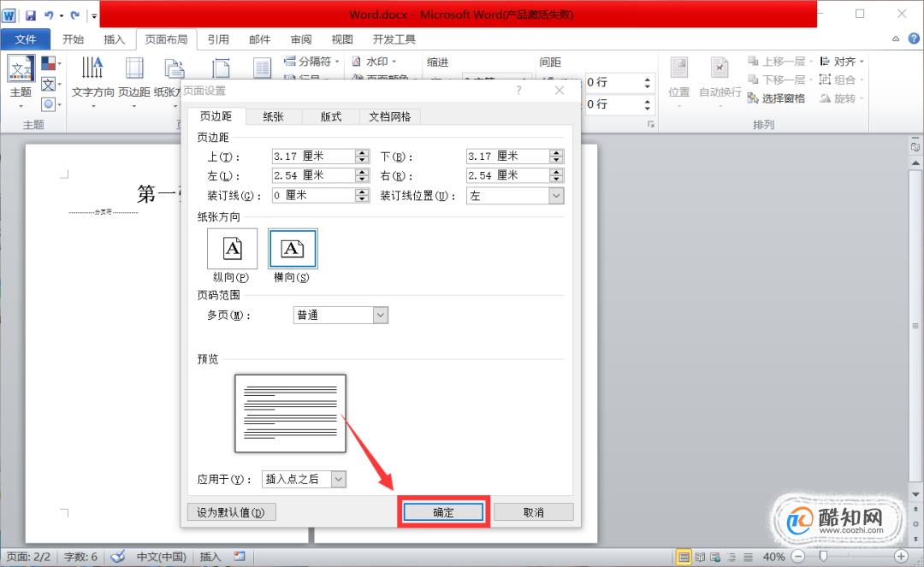Click the columns ribbon icon
This screenshot has width=924, height=567.
coord(263,68)
